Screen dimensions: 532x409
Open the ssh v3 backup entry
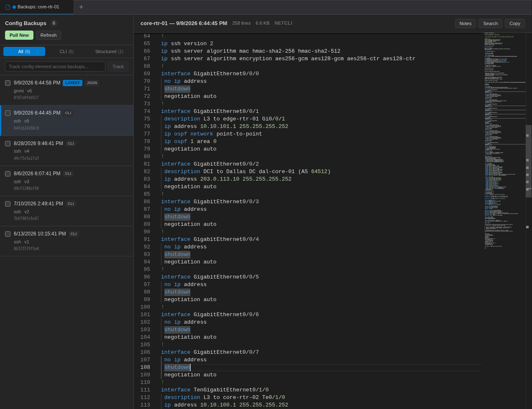click(x=67, y=181)
